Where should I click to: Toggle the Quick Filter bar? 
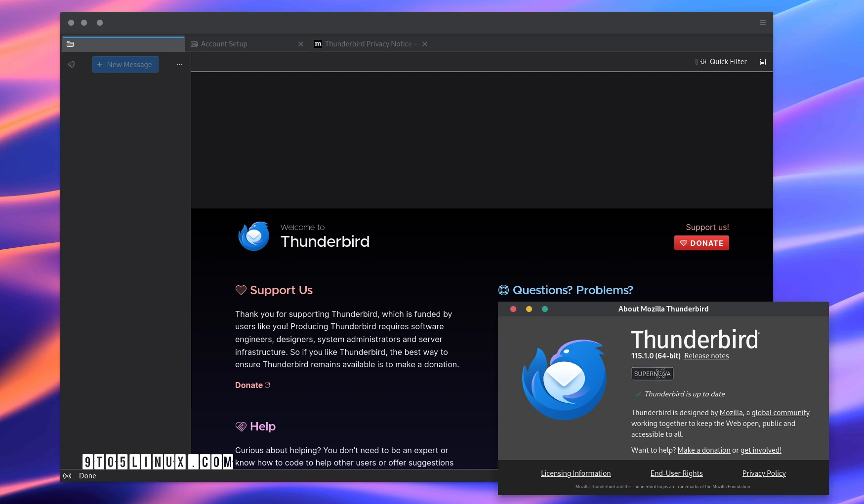click(721, 62)
